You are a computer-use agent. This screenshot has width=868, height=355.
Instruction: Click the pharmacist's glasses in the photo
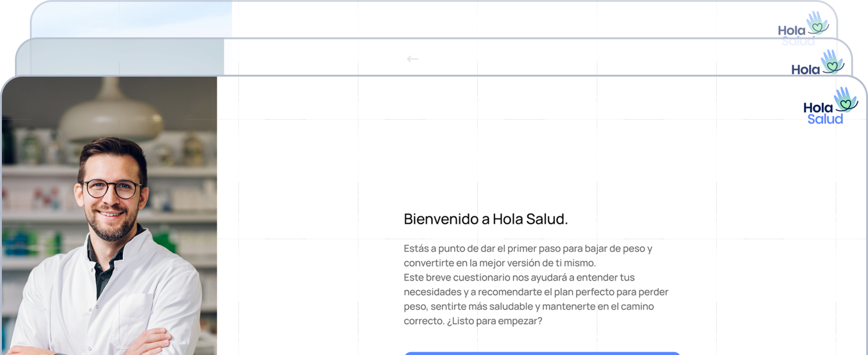[x=112, y=189]
